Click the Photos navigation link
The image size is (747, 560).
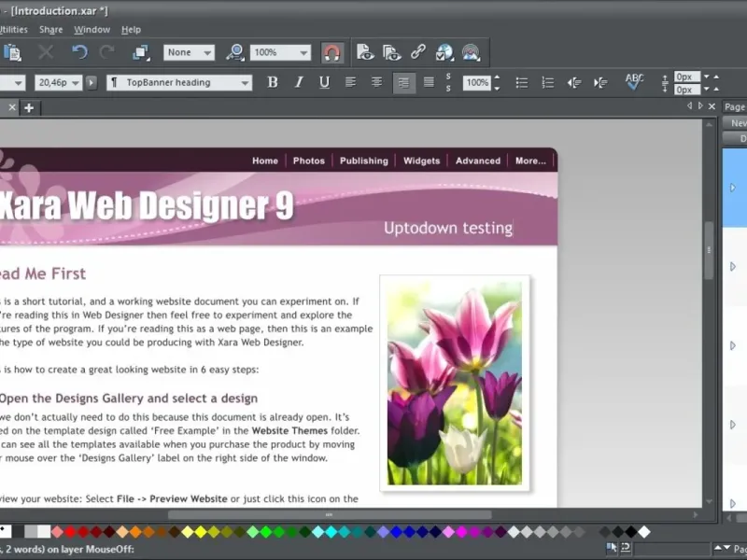(308, 161)
